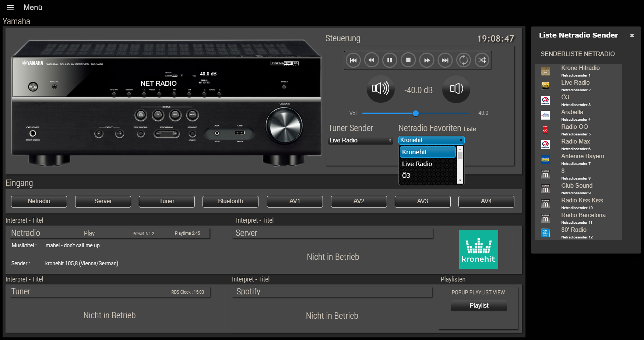Raise volume with loud speaker icon
Image resolution: width=644 pixels, height=340 pixels.
click(x=380, y=89)
